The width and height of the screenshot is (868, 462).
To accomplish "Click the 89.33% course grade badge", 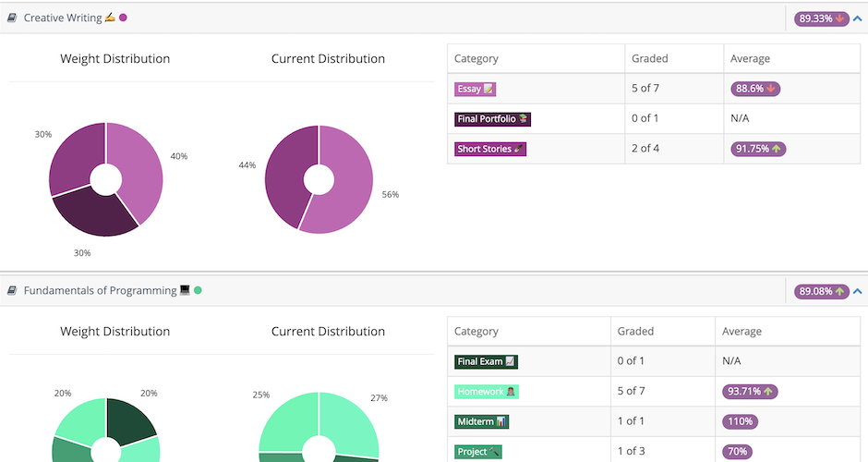I will pyautogui.click(x=822, y=18).
